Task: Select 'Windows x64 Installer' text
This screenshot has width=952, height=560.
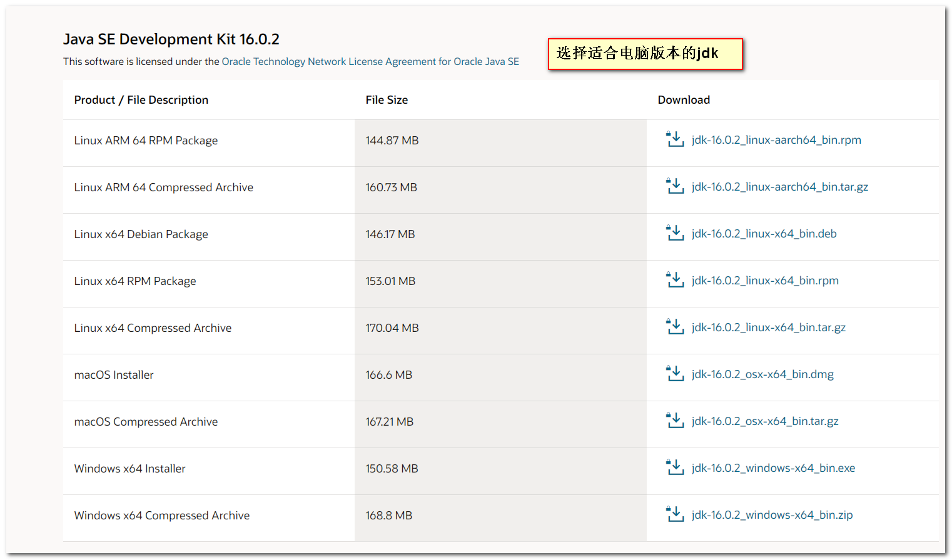Action: [129, 469]
